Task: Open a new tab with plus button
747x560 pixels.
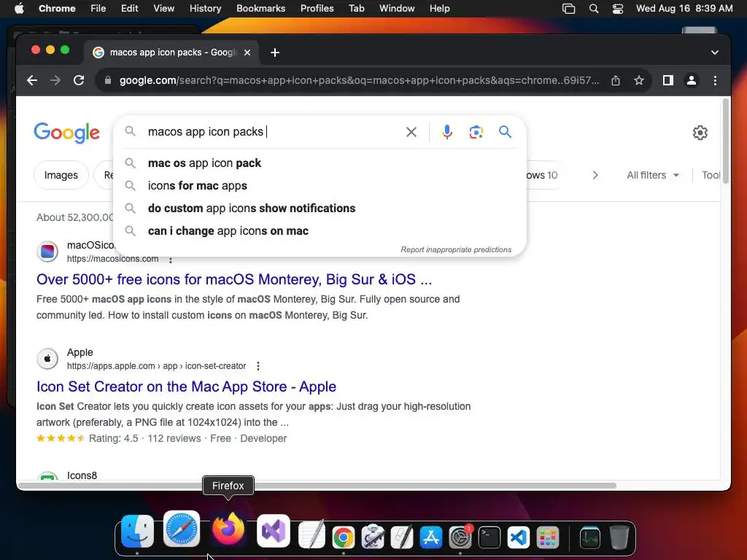Action: coord(275,52)
